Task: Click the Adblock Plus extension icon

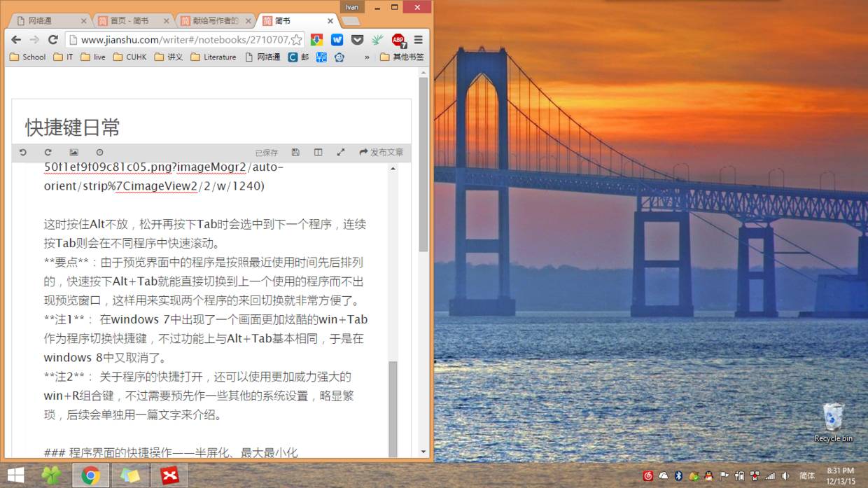Action: [398, 40]
